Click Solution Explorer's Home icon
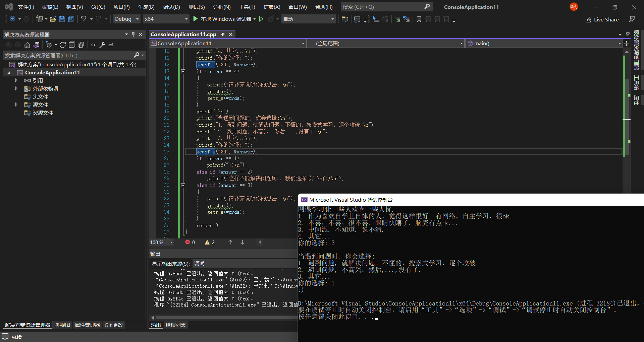Viewport: 644px width, 342px height. [27, 45]
